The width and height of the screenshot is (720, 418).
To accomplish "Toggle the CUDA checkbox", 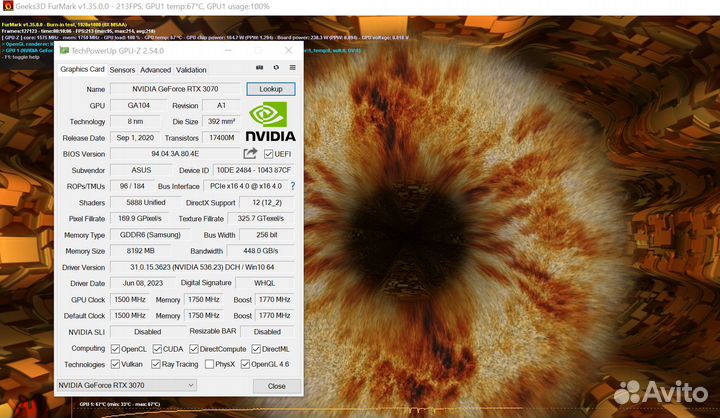I will [x=157, y=349].
